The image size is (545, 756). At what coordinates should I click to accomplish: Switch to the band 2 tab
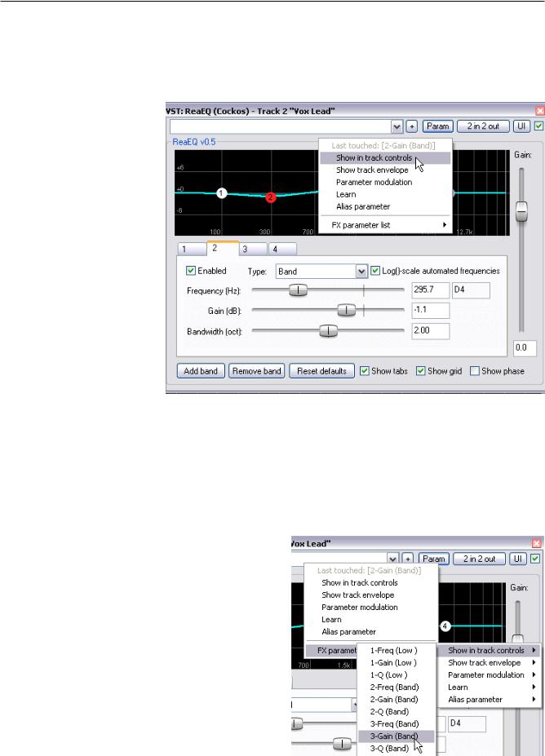coord(223,248)
